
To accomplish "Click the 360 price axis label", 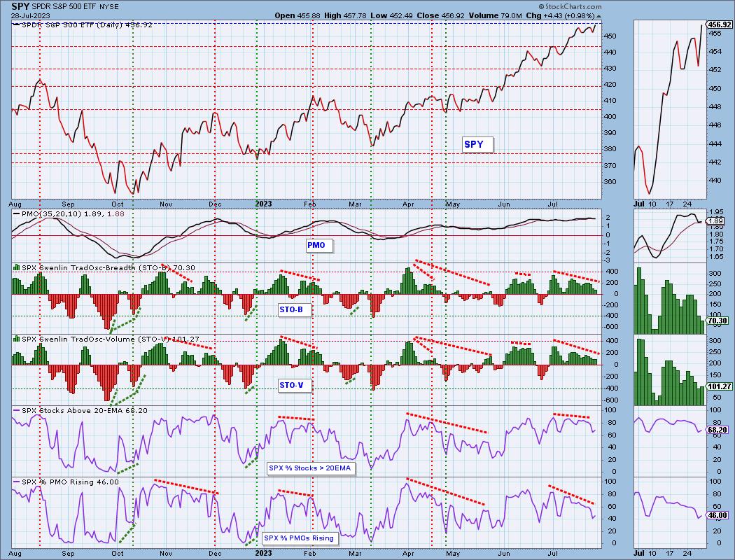I will point(610,182).
